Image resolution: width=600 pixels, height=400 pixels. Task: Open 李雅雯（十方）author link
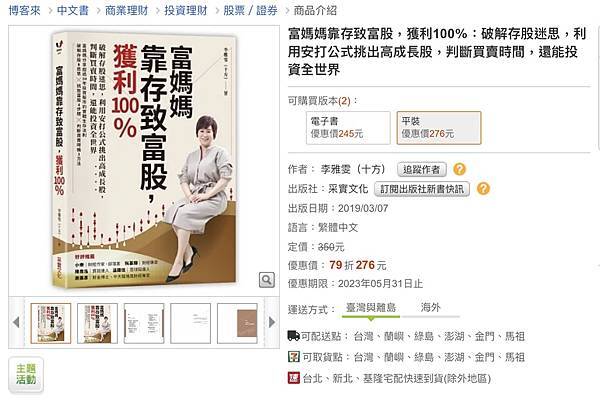pos(353,169)
